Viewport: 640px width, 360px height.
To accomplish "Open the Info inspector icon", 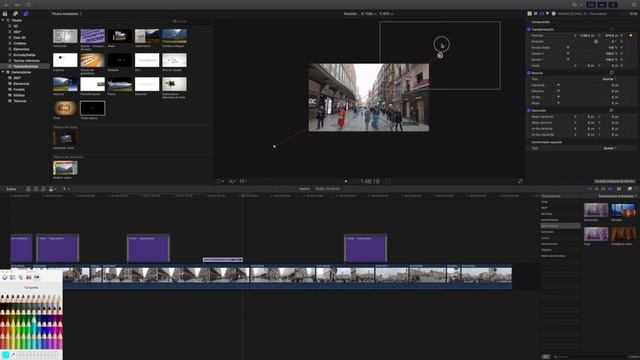I will coord(553,13).
